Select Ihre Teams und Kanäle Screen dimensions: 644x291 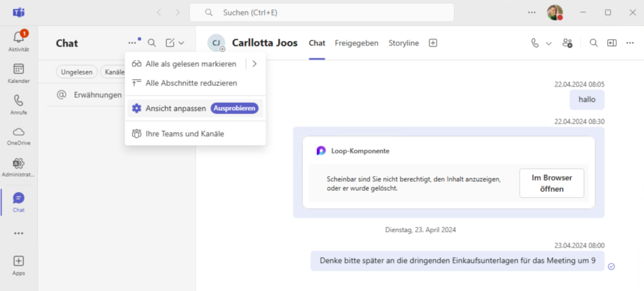coord(195,133)
